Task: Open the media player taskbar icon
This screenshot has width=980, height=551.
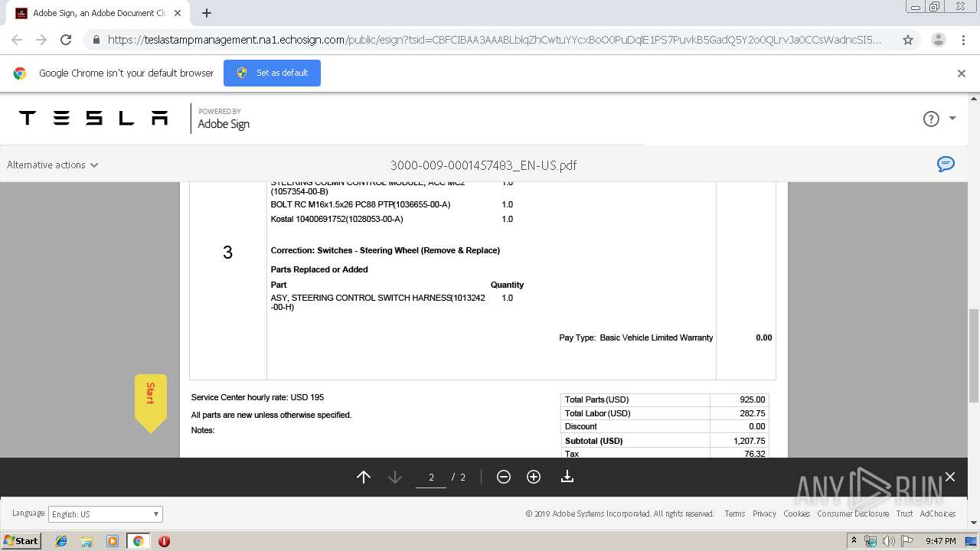Action: pyautogui.click(x=113, y=541)
